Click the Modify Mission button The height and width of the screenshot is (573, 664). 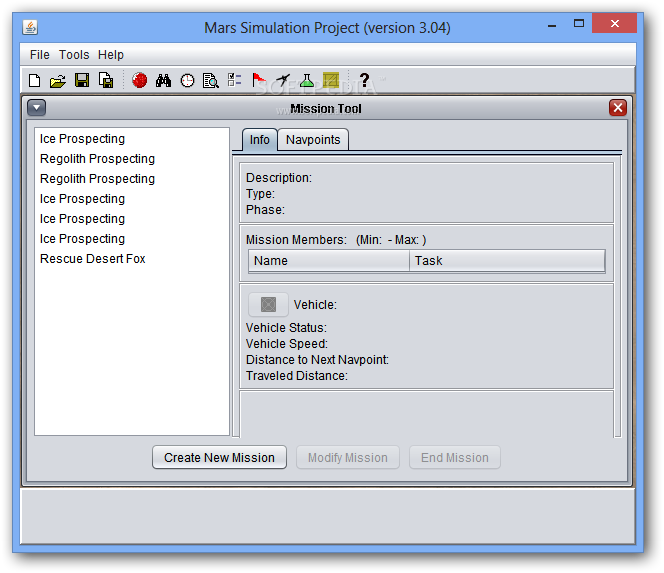[348, 457]
